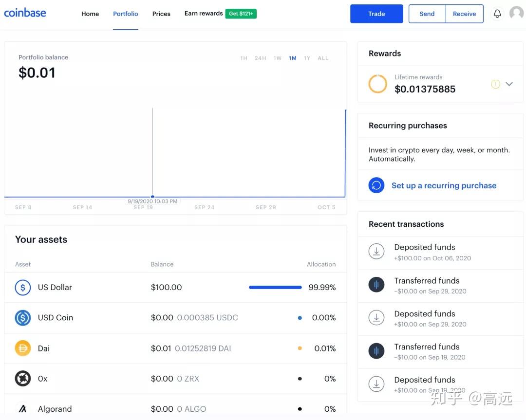
Task: Click the 0.01252819 DAI balance
Action: [x=203, y=348]
